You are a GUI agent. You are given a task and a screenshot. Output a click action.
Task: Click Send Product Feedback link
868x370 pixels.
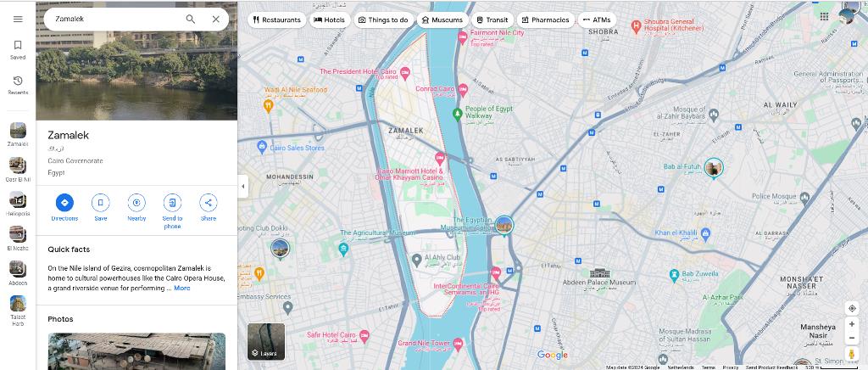771,367
